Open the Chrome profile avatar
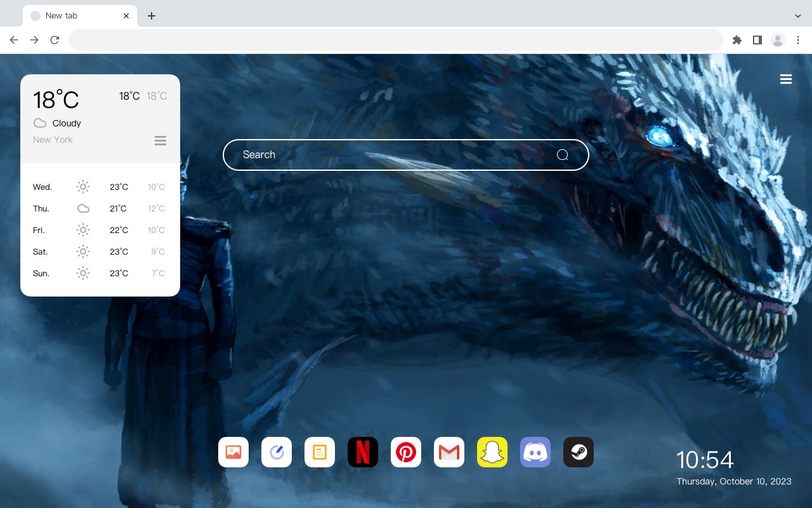 [778, 40]
